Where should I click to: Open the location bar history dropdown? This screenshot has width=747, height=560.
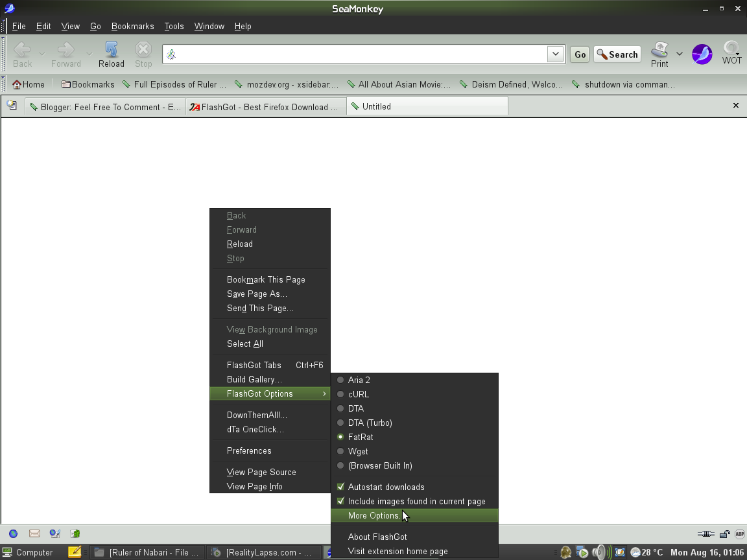point(555,54)
